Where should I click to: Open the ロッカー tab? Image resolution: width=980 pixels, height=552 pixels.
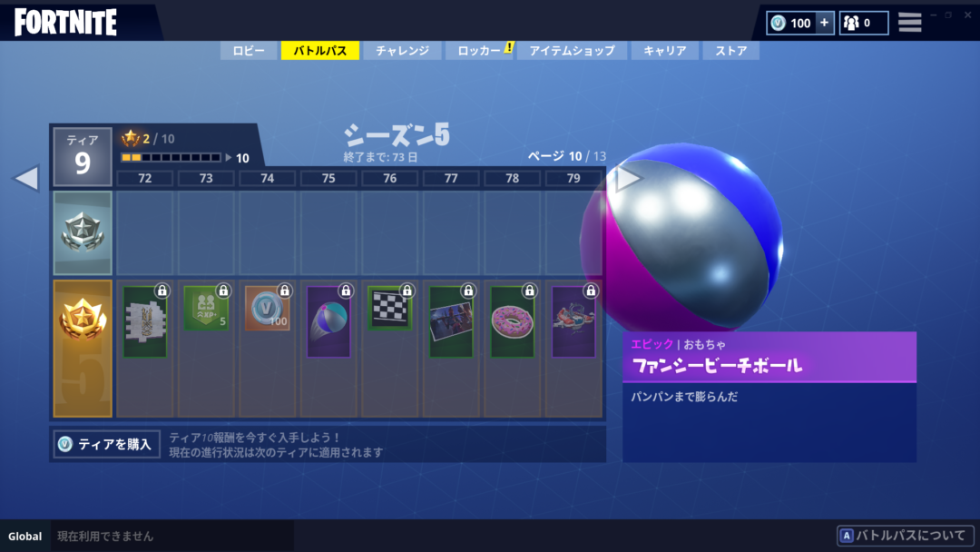pyautogui.click(x=479, y=51)
